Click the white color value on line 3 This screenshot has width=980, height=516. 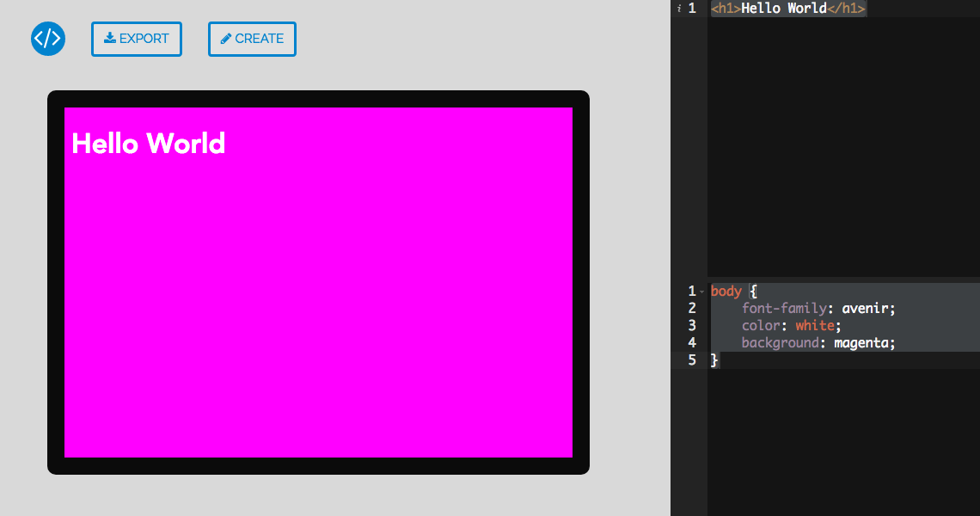[x=815, y=325]
